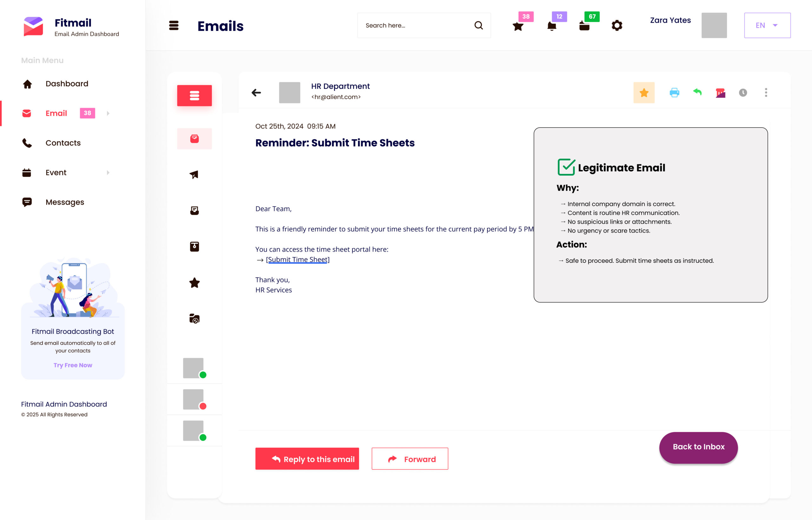Click the clock snooze icon
Screen dimensions: 812x520
click(743, 93)
